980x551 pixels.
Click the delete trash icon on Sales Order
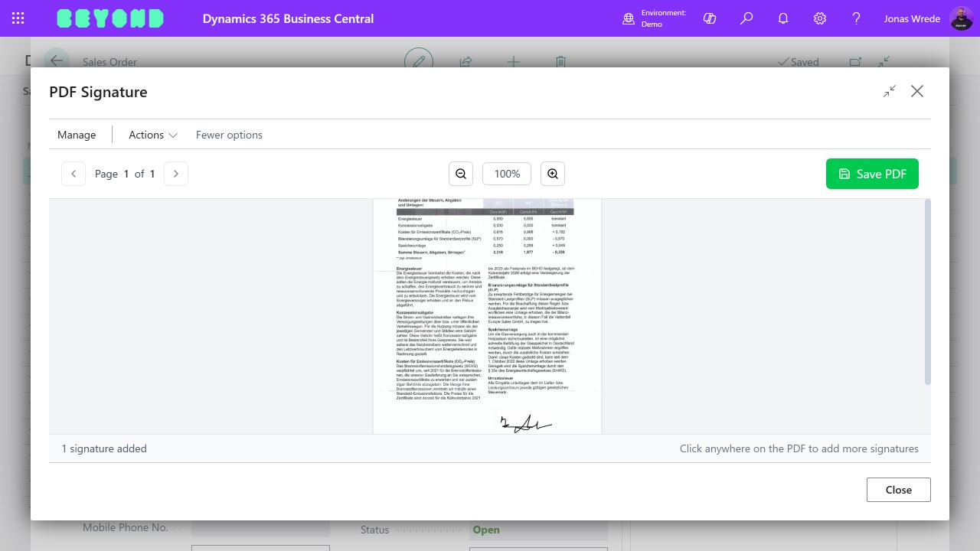[560, 62]
